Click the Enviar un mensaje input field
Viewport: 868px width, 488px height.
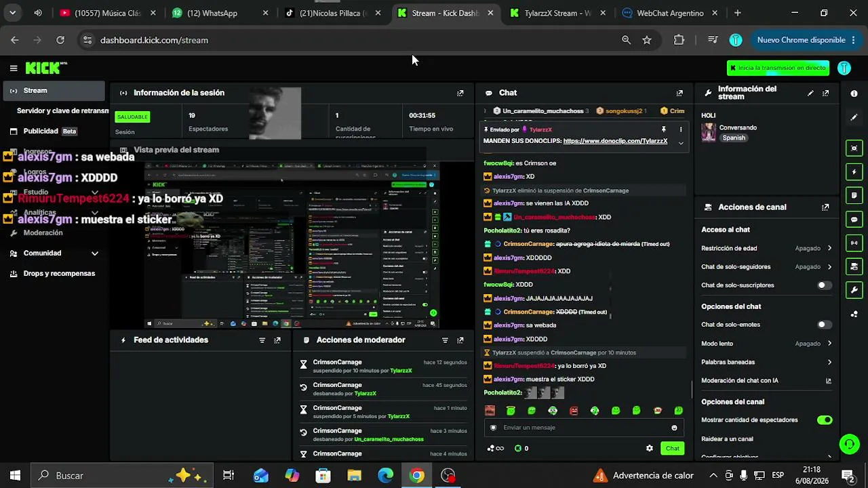coord(583,428)
